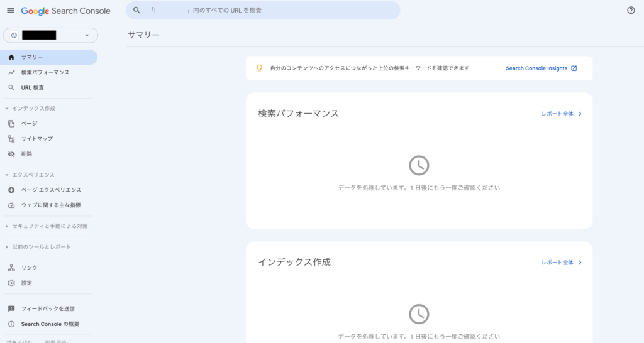Expand セキュリティと手動による対策 section

click(7, 226)
